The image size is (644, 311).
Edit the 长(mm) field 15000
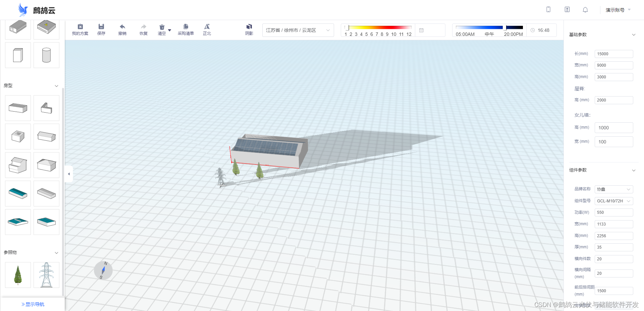pos(614,54)
